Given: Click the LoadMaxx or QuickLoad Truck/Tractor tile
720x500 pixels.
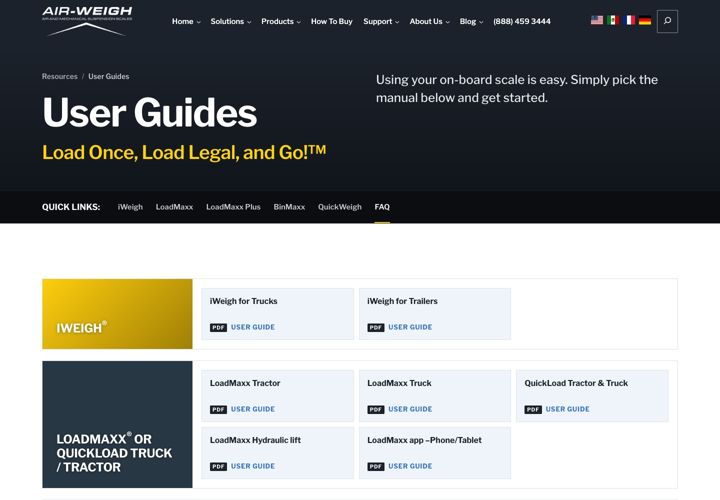Looking at the screenshot, I should click(x=117, y=424).
